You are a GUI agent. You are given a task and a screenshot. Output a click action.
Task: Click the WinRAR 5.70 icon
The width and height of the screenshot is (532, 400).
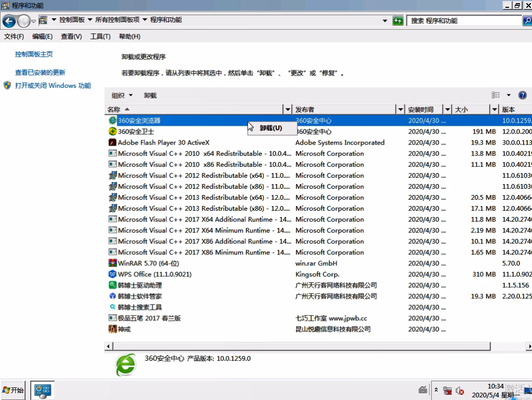coord(113,263)
